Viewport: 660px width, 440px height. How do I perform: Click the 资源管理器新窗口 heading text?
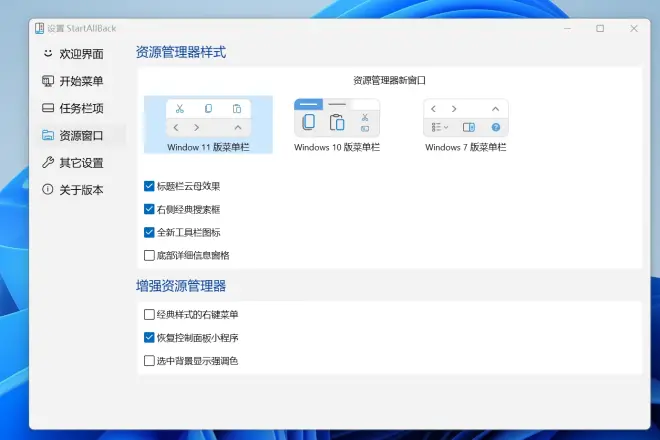(389, 80)
